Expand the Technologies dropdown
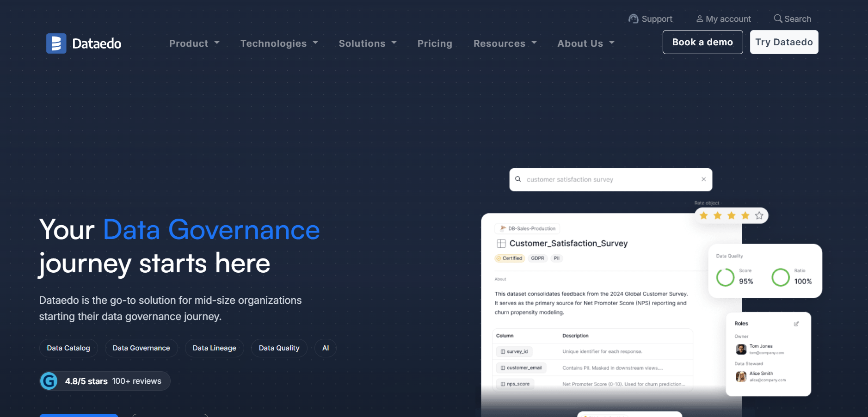This screenshot has width=868, height=417. (x=279, y=43)
